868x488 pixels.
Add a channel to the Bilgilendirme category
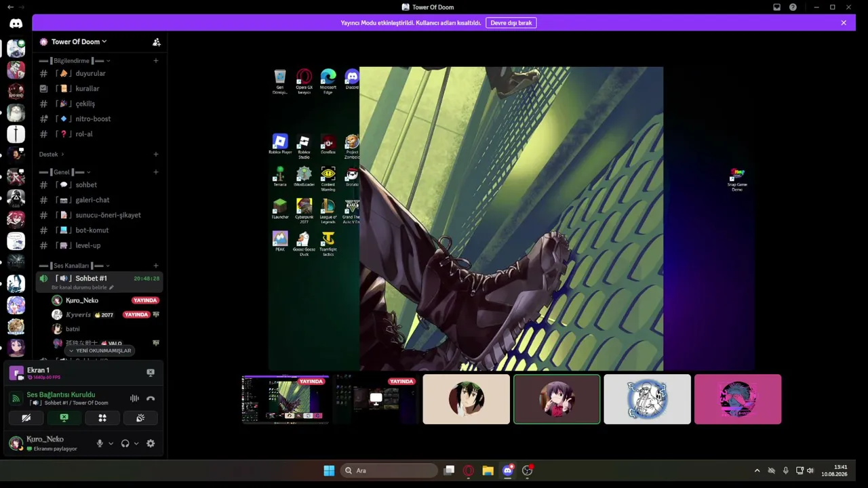pos(156,61)
